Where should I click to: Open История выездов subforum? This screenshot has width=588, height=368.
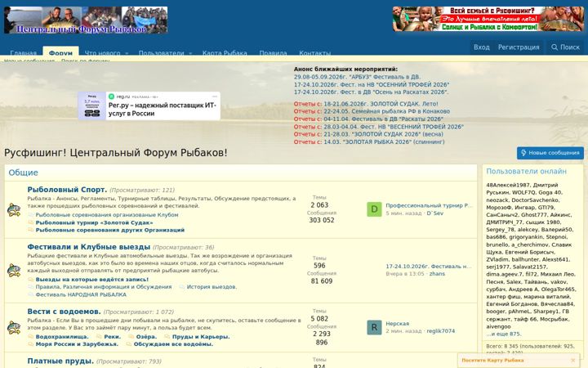tap(212, 287)
